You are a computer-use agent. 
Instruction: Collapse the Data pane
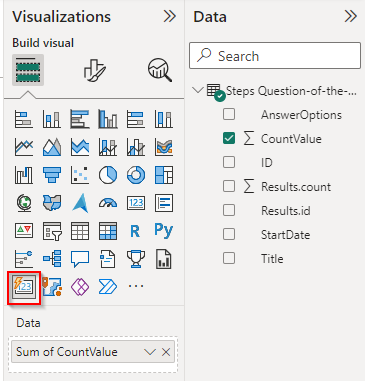[351, 16]
